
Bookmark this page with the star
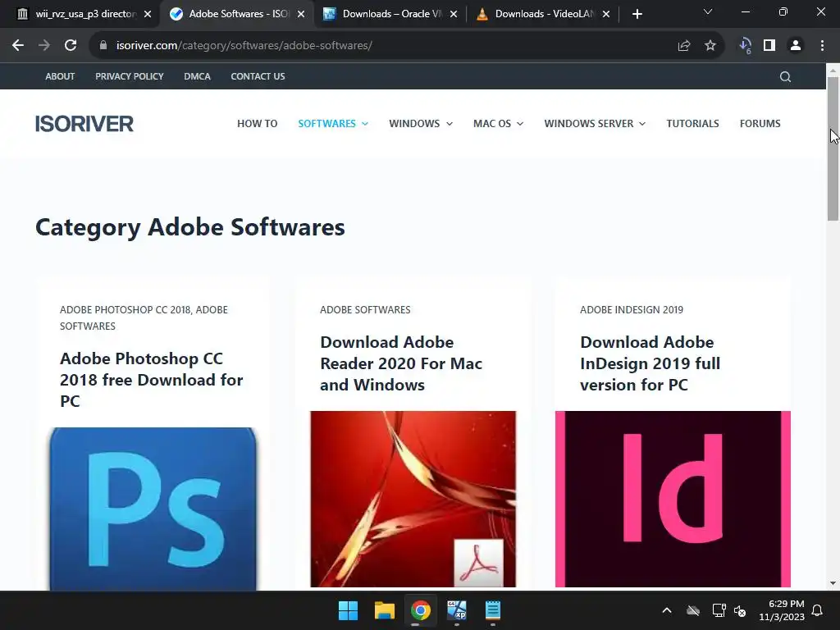710,46
